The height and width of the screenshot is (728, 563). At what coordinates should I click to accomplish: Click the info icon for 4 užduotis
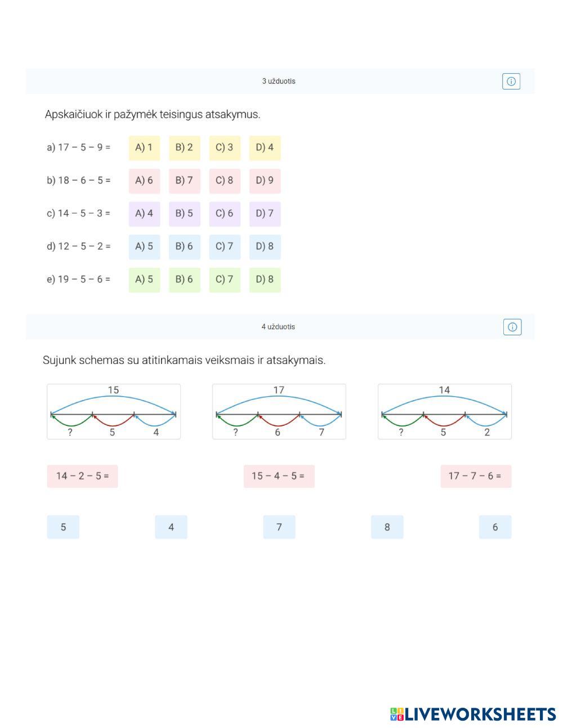coord(512,327)
